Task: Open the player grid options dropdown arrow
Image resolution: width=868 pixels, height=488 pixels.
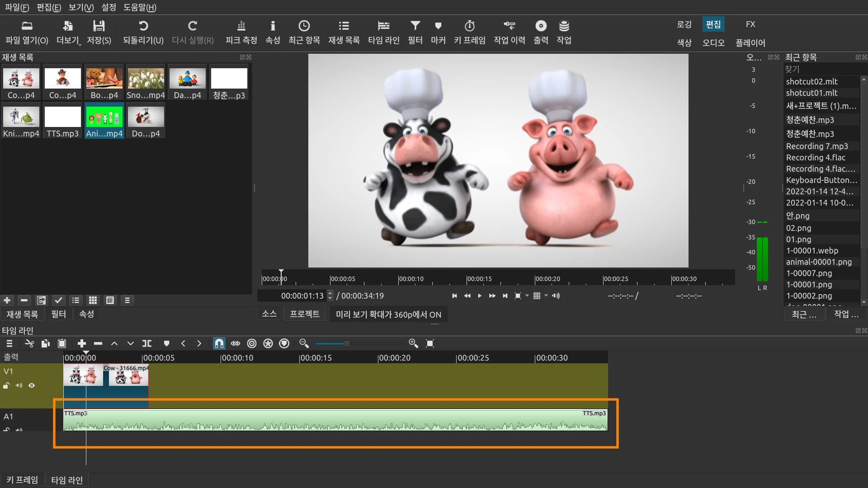Action: [546, 296]
